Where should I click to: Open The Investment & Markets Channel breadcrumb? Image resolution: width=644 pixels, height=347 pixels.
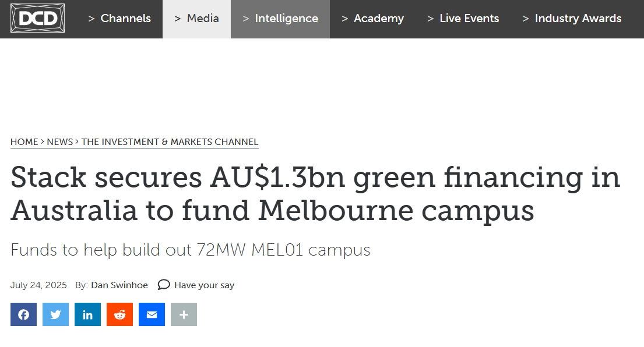[x=170, y=141]
